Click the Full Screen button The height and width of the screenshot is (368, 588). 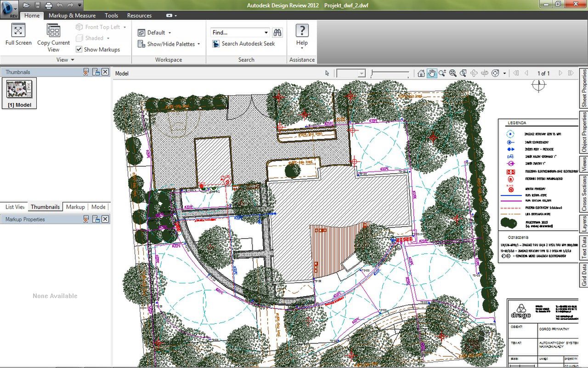click(x=18, y=34)
